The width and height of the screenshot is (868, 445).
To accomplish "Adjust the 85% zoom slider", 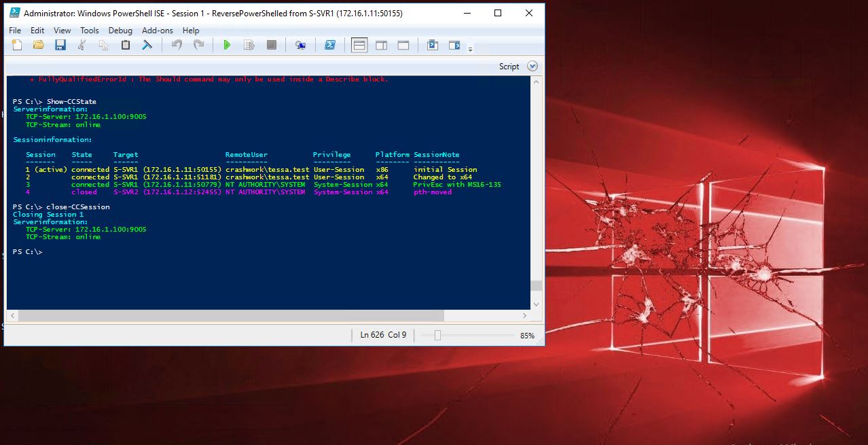I will 437,335.
